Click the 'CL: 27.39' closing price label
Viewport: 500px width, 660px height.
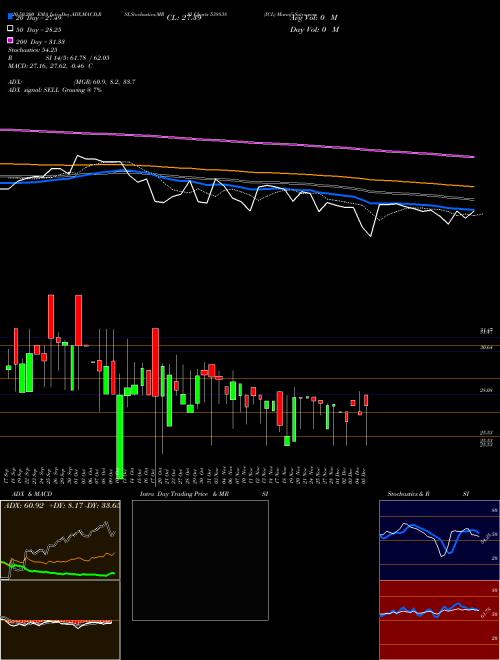pos(184,18)
